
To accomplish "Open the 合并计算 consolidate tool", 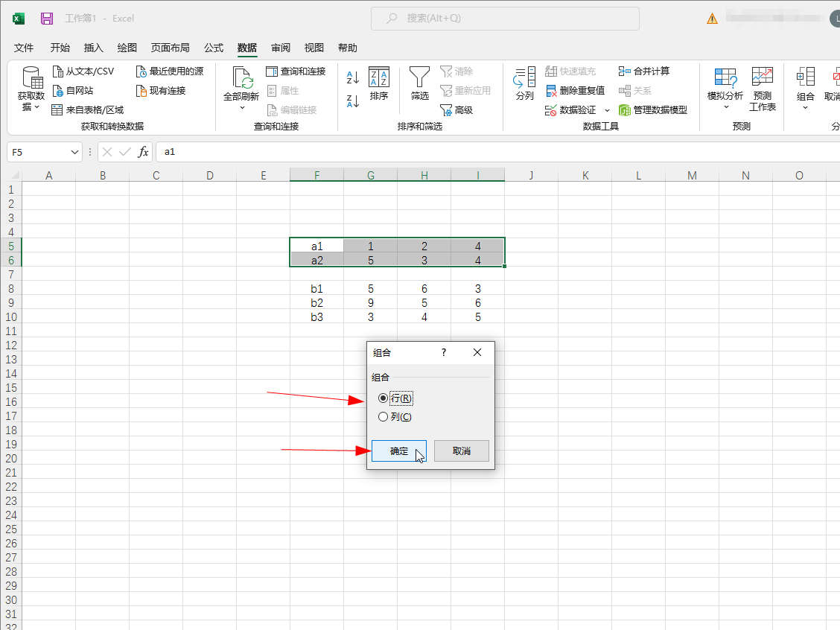I will tap(624, 71).
